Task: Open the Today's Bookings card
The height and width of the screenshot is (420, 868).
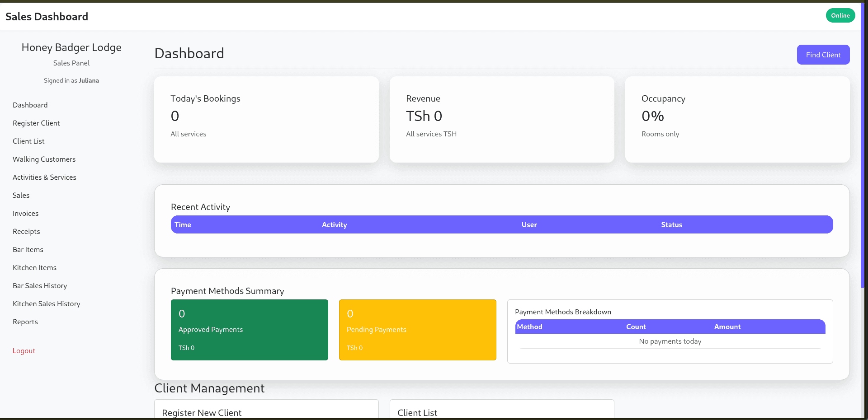Action: pyautogui.click(x=266, y=119)
